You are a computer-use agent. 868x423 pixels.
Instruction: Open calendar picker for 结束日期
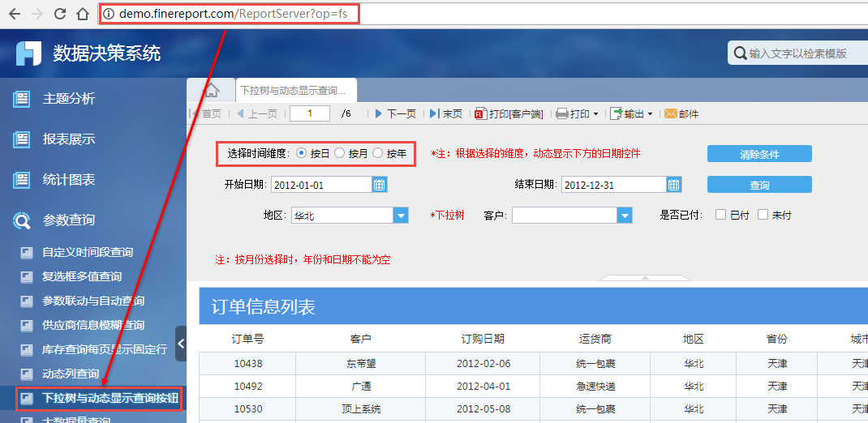(673, 185)
